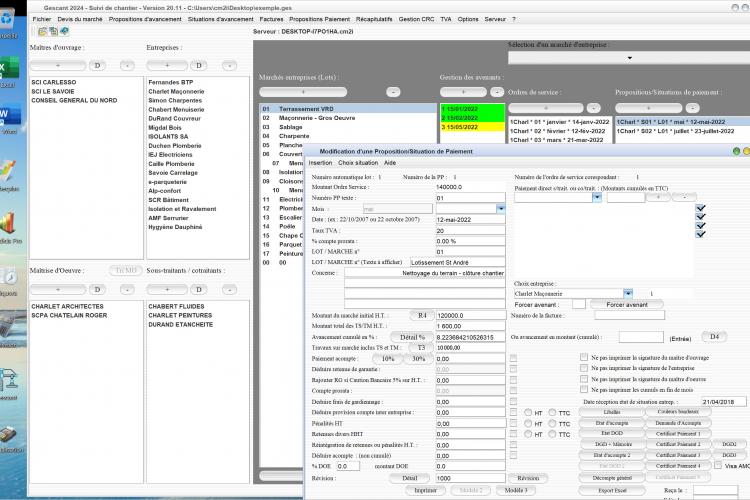Open the 'Gestion CRC' menu
The image size is (750, 500).
pyautogui.click(x=416, y=19)
